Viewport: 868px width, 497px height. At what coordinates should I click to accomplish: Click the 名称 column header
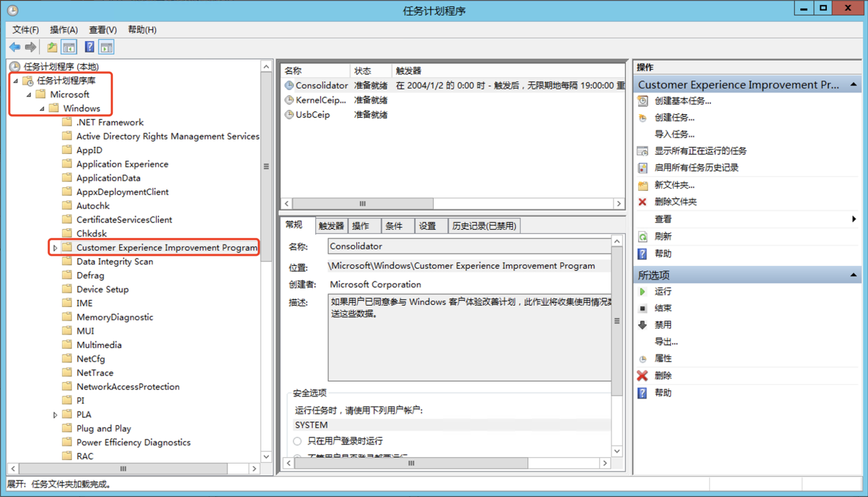tap(315, 70)
